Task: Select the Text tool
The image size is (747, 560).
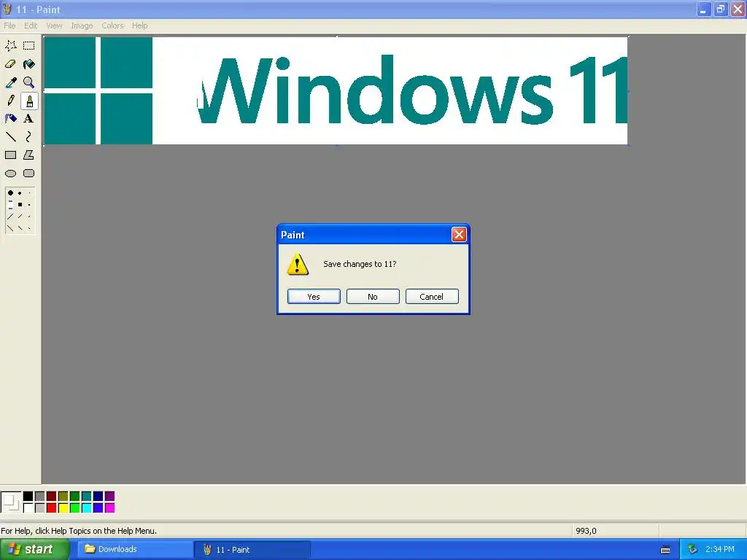Action: click(29, 119)
